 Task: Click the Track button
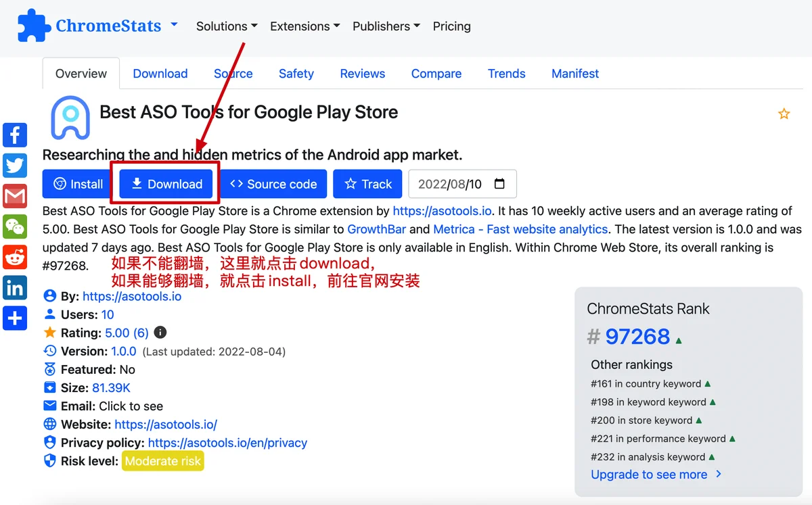tap(368, 184)
